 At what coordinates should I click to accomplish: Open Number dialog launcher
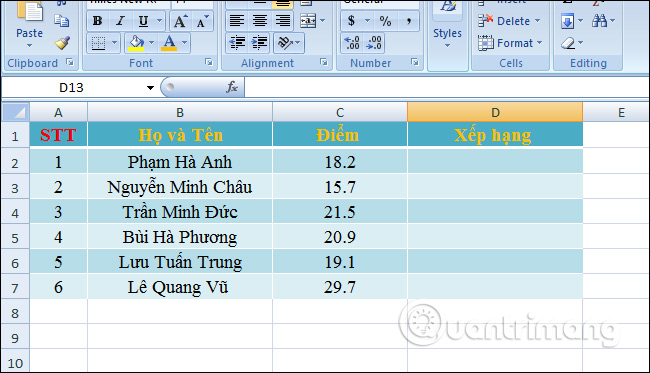415,62
